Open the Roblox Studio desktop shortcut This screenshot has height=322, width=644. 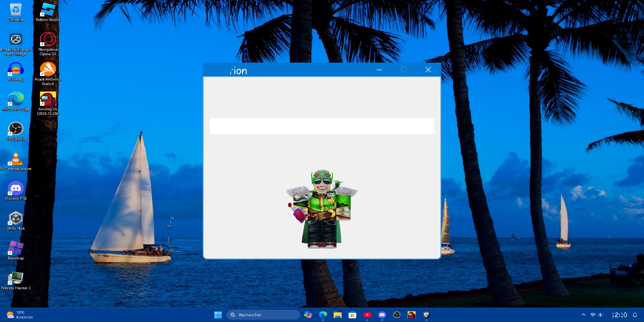pyautogui.click(x=48, y=12)
